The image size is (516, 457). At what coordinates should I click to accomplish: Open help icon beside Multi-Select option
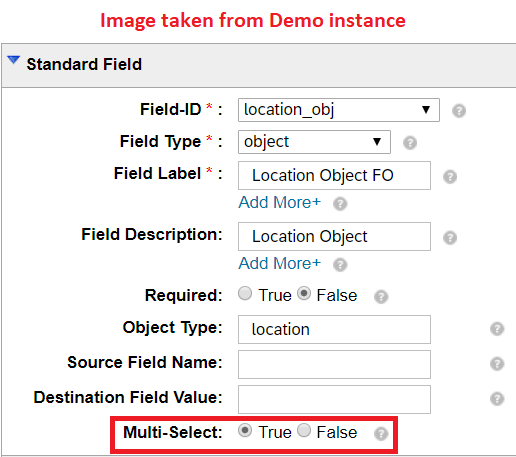(381, 434)
